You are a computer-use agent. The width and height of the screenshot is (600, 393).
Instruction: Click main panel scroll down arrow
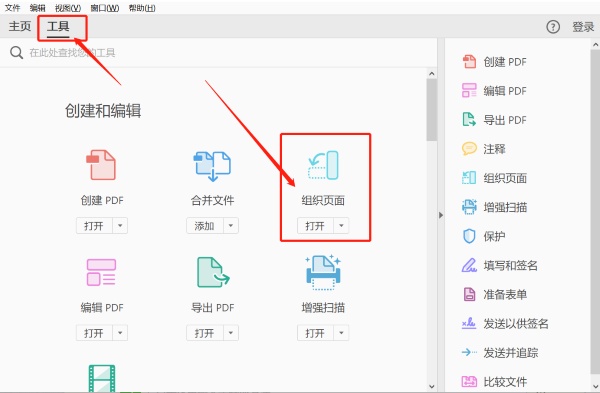432,387
